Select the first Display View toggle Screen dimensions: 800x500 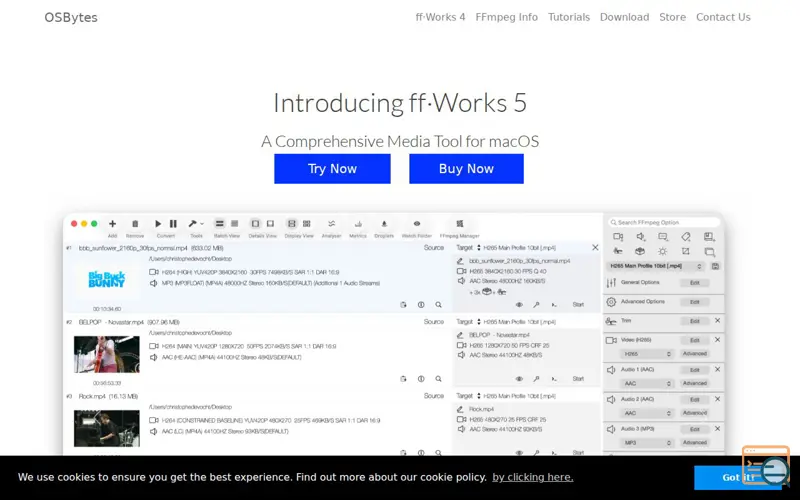tap(291, 223)
